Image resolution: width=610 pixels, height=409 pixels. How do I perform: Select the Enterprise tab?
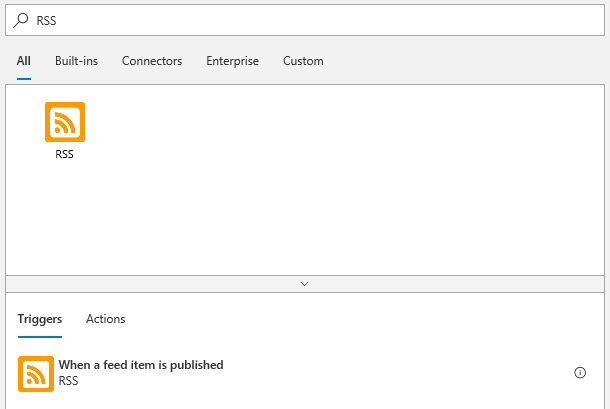coord(232,61)
